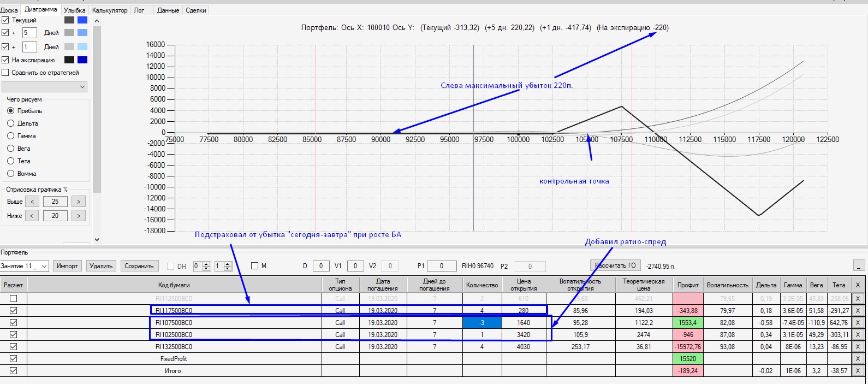
Task: Click the Профит column header
Action: (688, 285)
